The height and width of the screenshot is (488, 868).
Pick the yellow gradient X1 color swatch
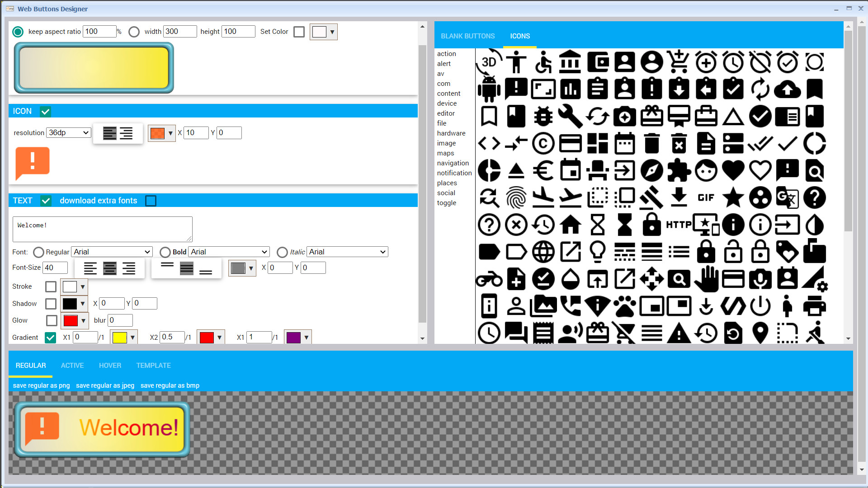click(121, 337)
